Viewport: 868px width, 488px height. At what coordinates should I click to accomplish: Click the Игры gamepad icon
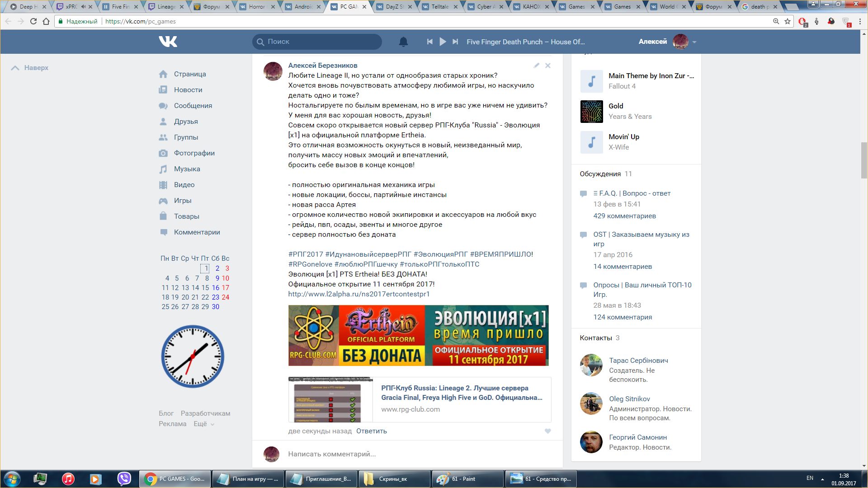[163, 201]
